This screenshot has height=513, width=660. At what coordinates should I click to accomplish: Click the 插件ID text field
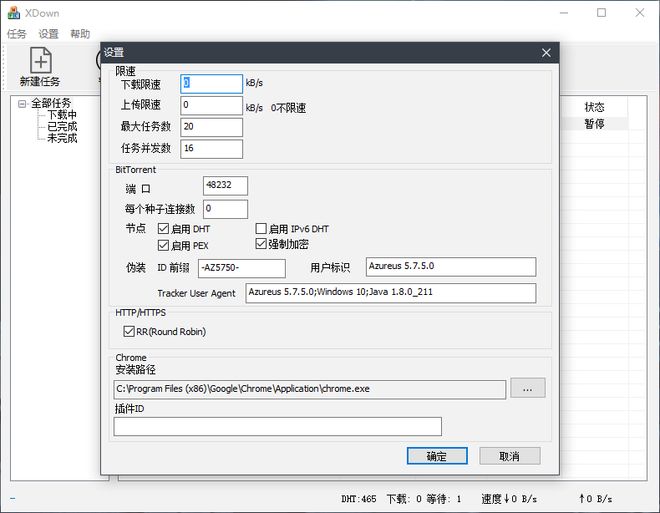277,427
